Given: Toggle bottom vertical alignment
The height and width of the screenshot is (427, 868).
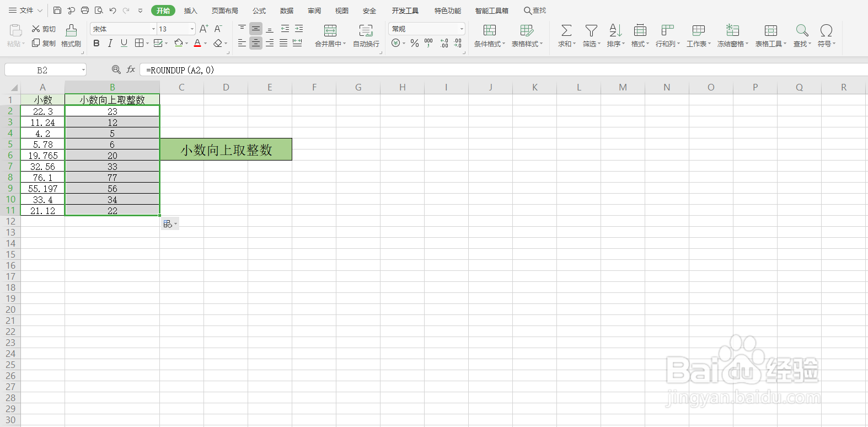Looking at the screenshot, I should point(270,29).
